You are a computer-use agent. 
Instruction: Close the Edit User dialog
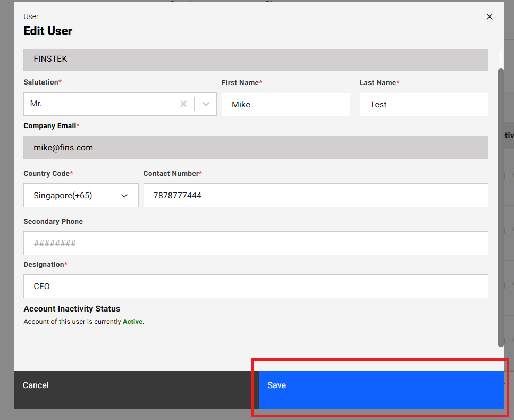[x=490, y=17]
